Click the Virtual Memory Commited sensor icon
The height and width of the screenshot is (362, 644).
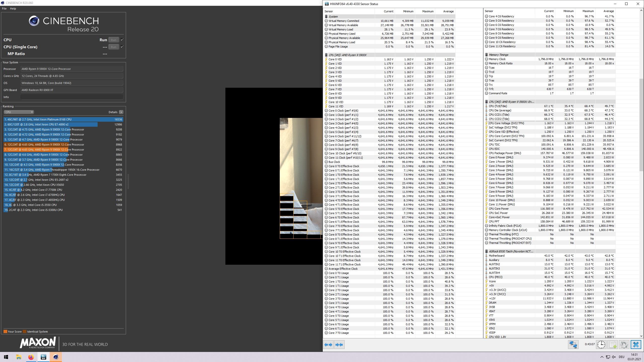pyautogui.click(x=326, y=21)
